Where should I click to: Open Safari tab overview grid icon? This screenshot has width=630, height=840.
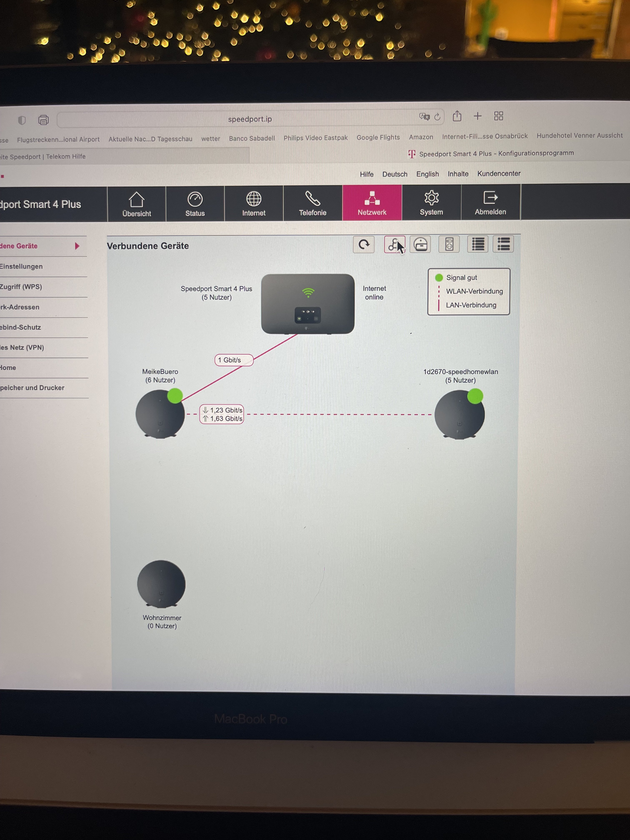click(x=498, y=116)
